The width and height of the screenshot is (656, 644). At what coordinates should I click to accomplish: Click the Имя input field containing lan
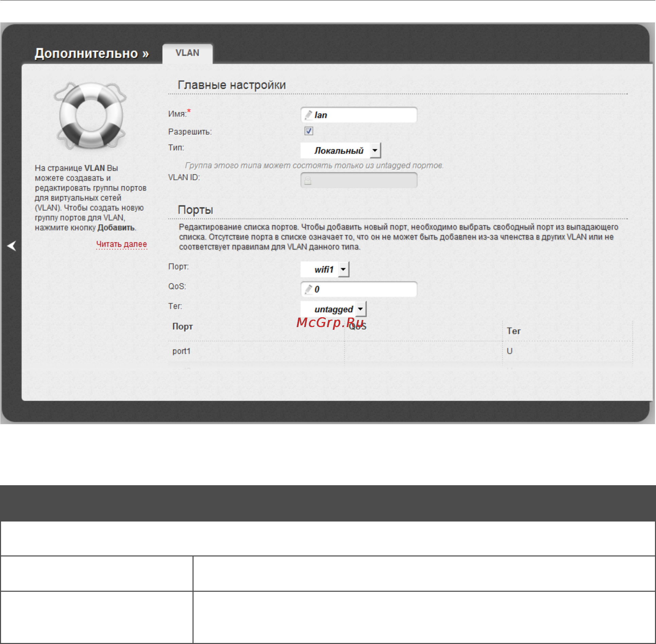(x=359, y=115)
